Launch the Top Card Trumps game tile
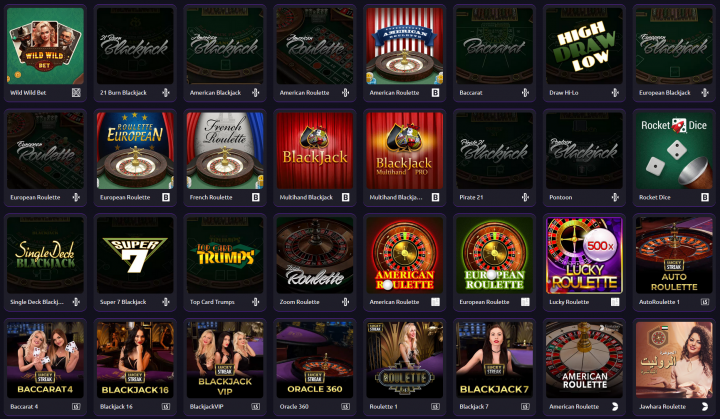The image size is (720, 419). [225, 255]
